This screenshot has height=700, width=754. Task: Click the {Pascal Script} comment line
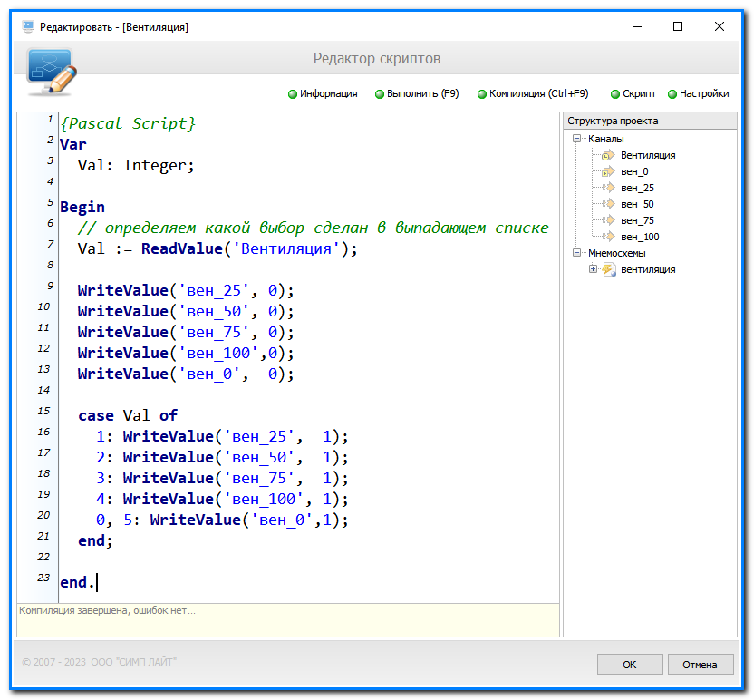click(128, 123)
